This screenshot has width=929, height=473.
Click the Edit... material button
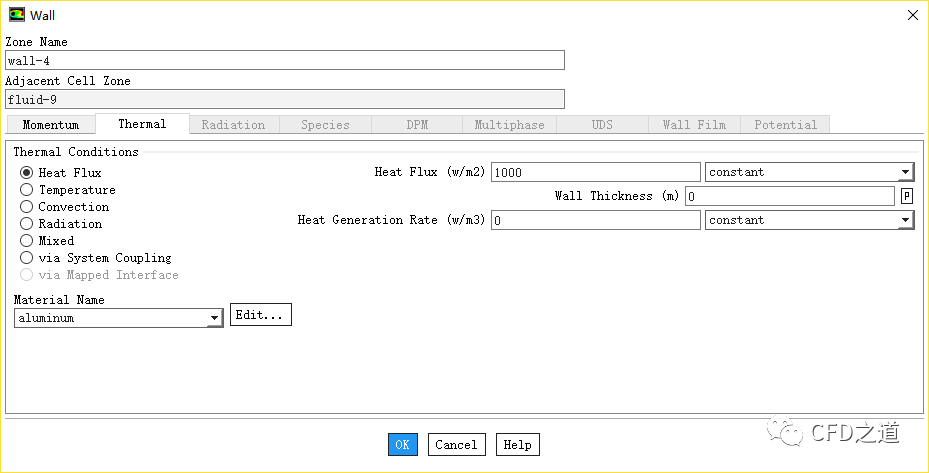[260, 315]
